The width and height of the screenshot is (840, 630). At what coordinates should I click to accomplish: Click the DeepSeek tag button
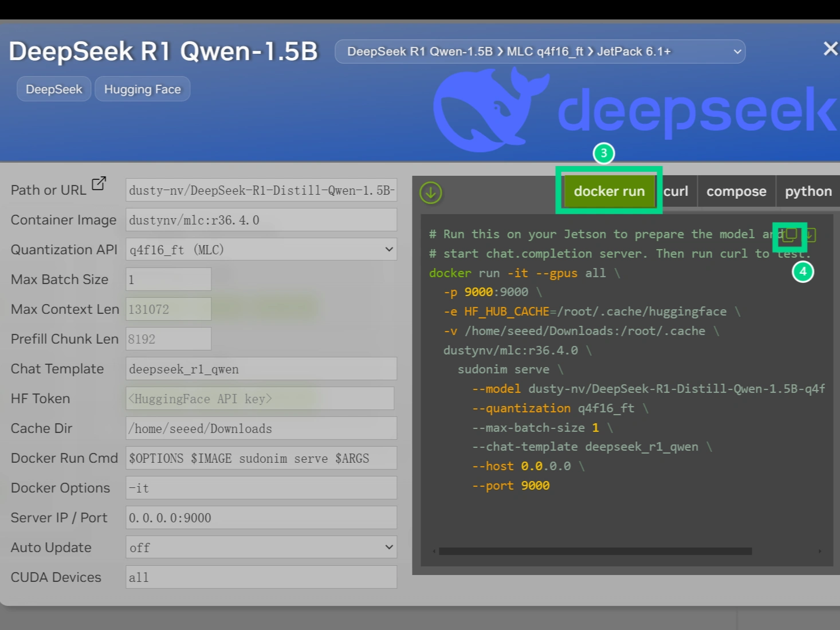[x=53, y=89]
